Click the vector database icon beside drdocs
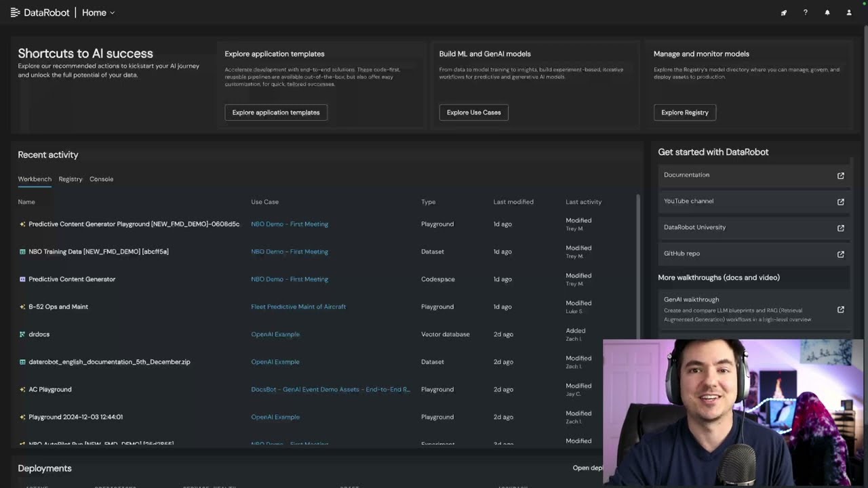 tap(22, 334)
